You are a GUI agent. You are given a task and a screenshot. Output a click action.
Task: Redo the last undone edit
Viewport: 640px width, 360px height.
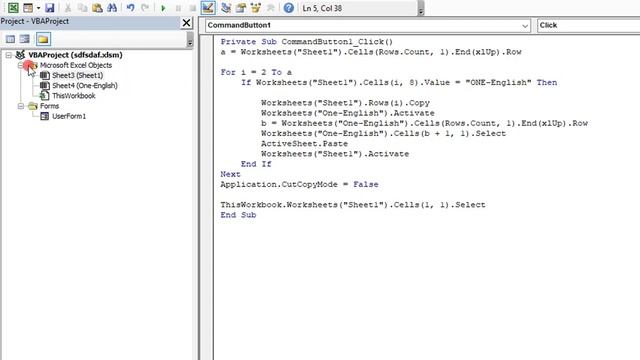point(145,8)
